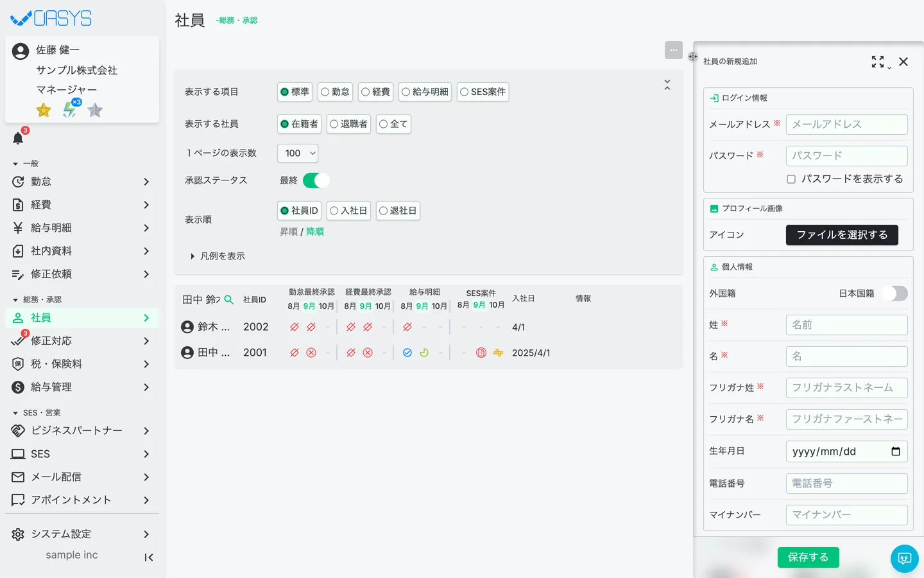Select the 入社日 sort order radio
The width and height of the screenshot is (924, 578).
(348, 211)
